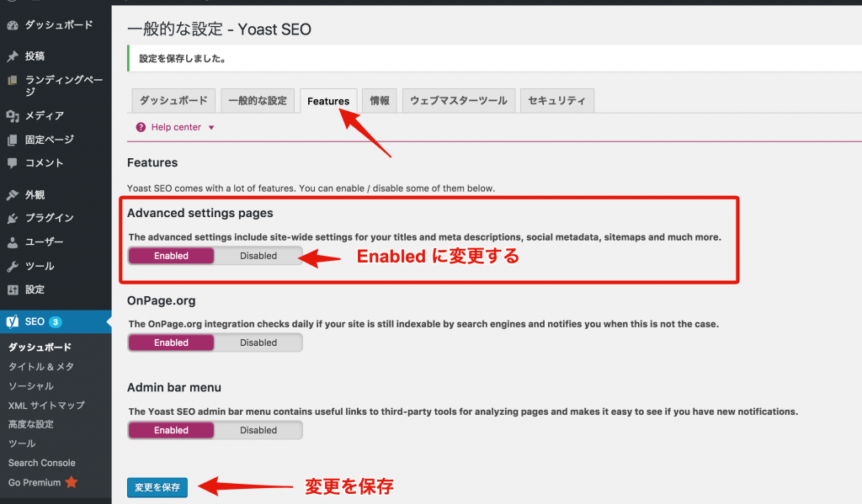Set OnPage.org integration to Enabled
Image resolution: width=862 pixels, height=504 pixels.
coord(171,342)
